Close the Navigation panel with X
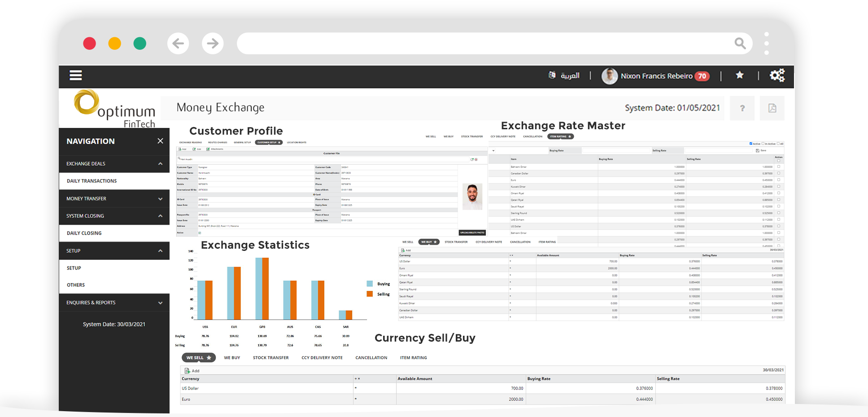 click(x=160, y=141)
